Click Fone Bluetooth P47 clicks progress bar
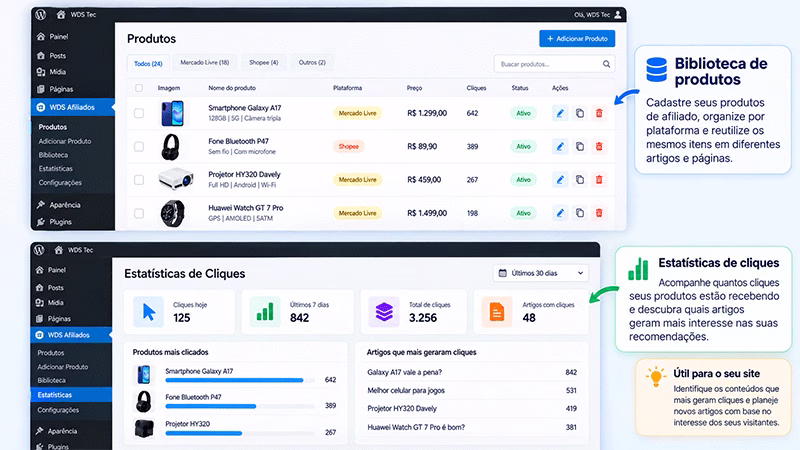The image size is (800, 450). point(240,406)
